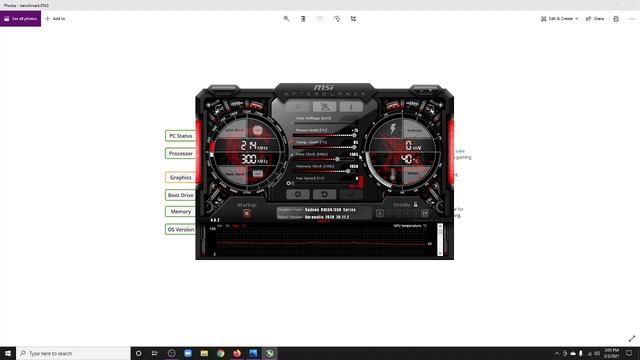Open File Explorer from the taskbar
This screenshot has width=640, height=360.
204,353
